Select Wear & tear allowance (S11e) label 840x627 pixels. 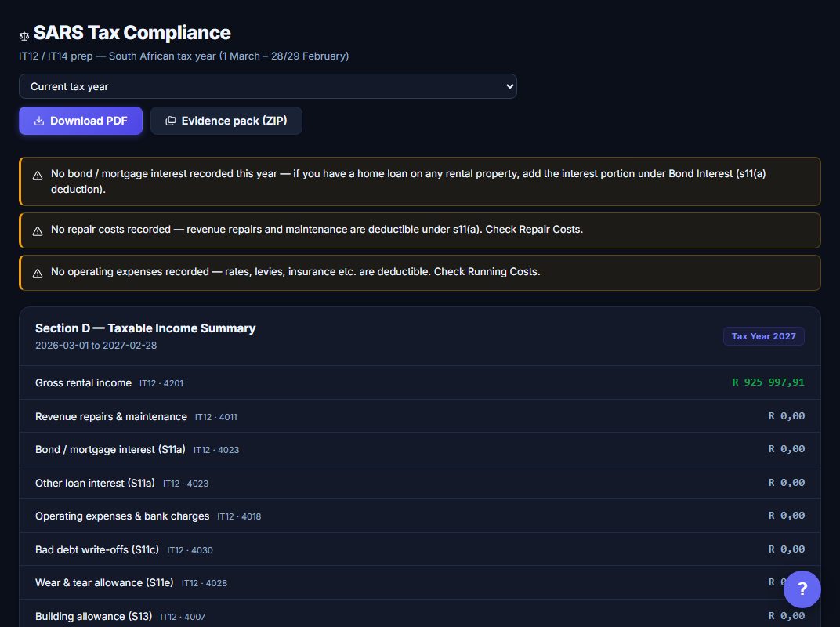[x=104, y=582]
